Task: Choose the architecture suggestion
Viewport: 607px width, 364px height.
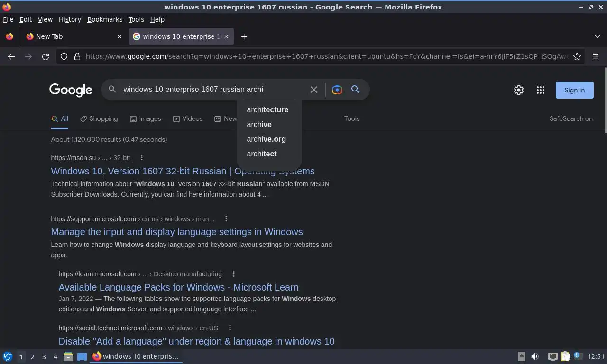Action: (269, 109)
